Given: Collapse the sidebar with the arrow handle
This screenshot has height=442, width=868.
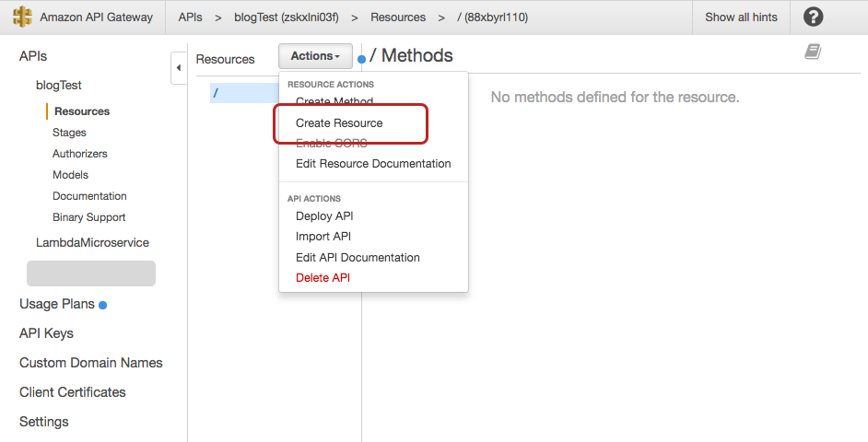Looking at the screenshot, I should click(x=179, y=68).
